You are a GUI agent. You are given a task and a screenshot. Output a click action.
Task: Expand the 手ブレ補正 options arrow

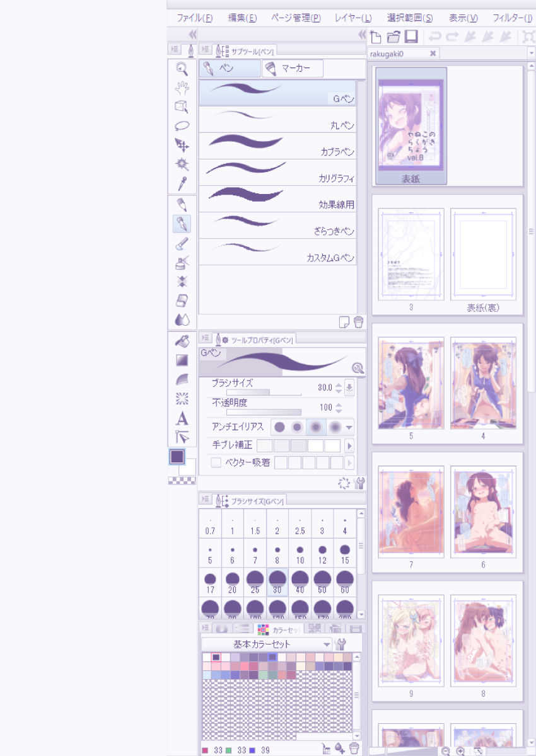pos(349,445)
